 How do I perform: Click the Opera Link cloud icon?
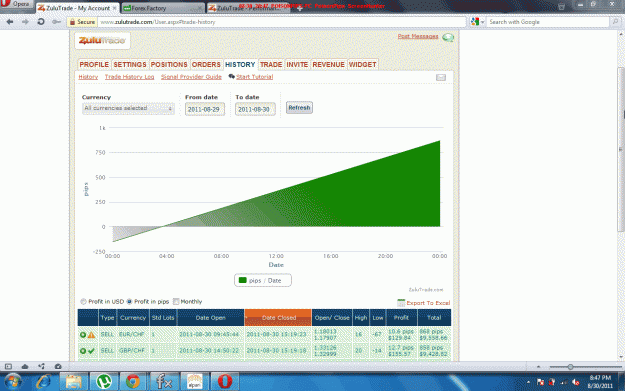click(x=25, y=366)
